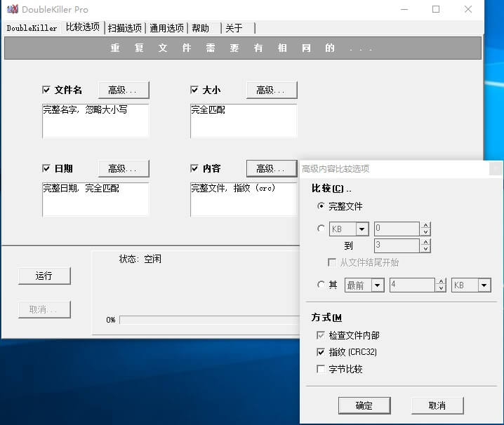Click the 完整名字, 忽略大小写 text box
The width and height of the screenshot is (504, 425).
click(x=95, y=121)
